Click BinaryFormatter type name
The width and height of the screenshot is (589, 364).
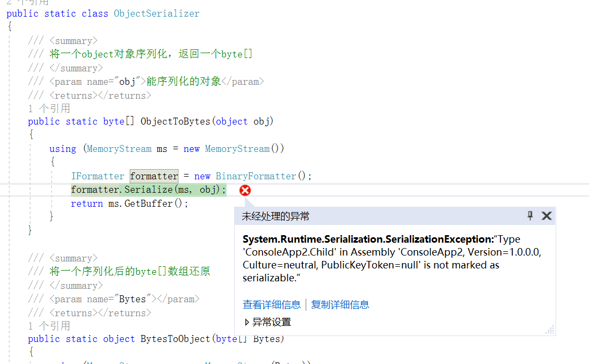coord(256,176)
